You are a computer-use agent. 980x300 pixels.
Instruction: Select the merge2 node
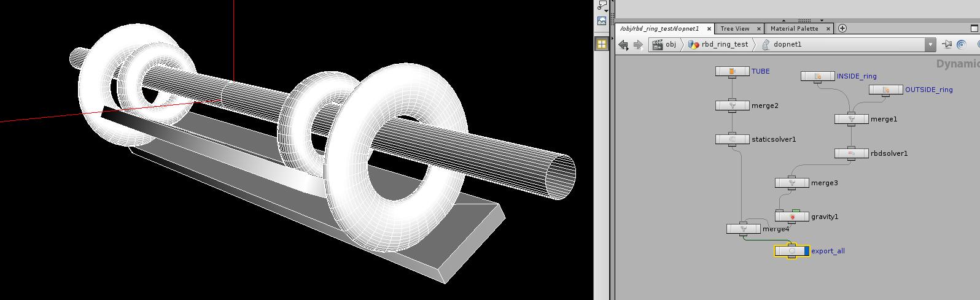[732, 106]
